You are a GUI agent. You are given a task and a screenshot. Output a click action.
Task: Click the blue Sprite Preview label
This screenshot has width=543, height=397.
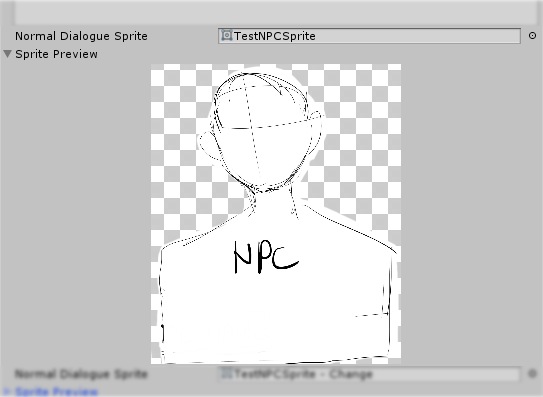[56, 392]
